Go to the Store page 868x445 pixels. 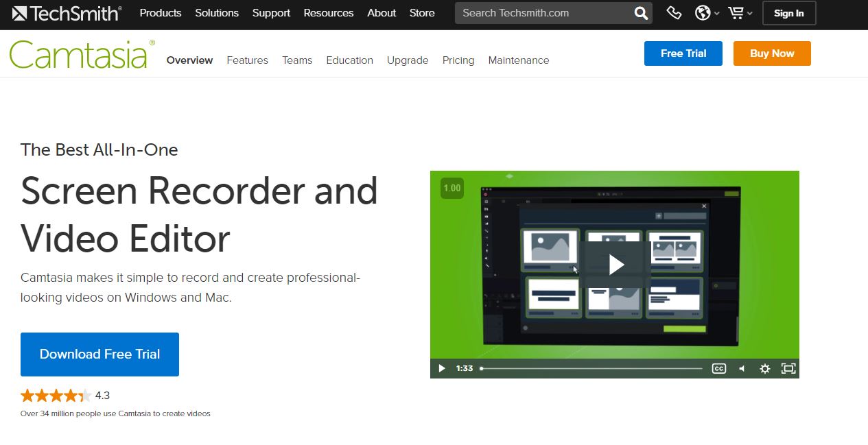click(x=422, y=13)
